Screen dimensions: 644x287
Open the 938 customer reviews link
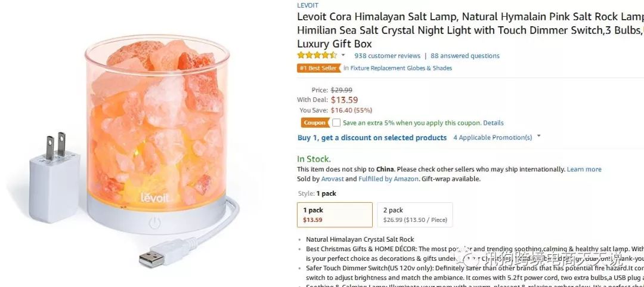[387, 55]
